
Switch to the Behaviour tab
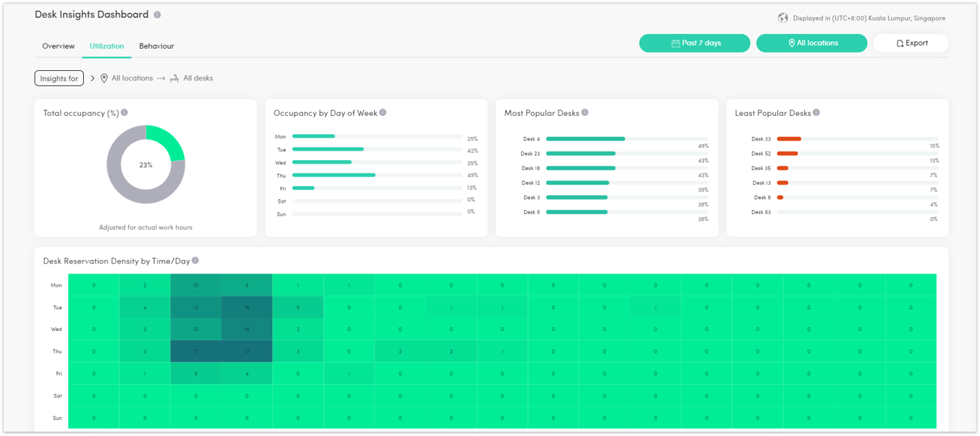coord(156,46)
